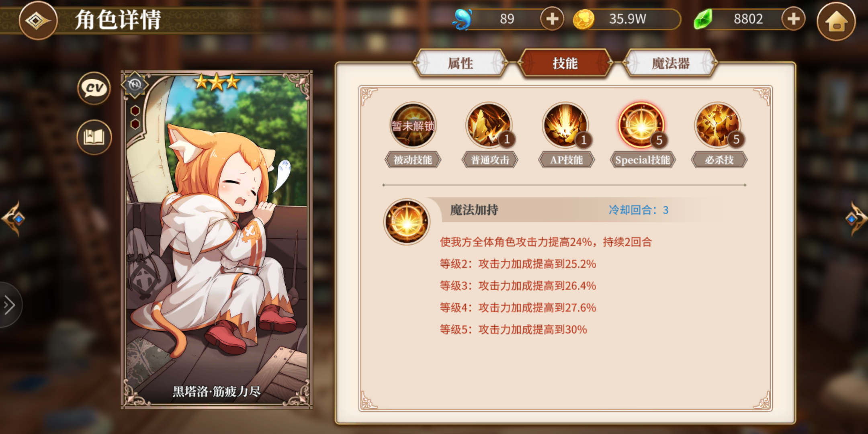Go to previous character with left arrow
Screen dimensions: 868x434
(x=13, y=219)
